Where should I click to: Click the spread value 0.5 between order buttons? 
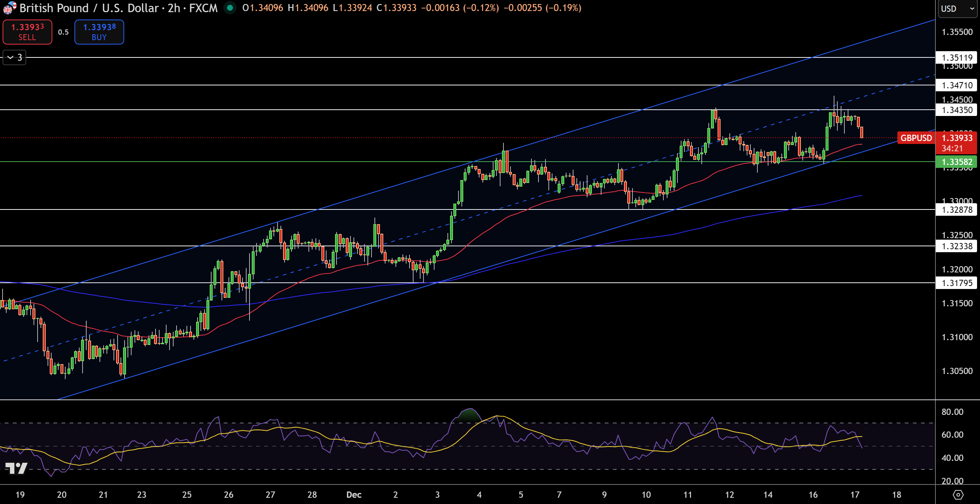pos(63,32)
